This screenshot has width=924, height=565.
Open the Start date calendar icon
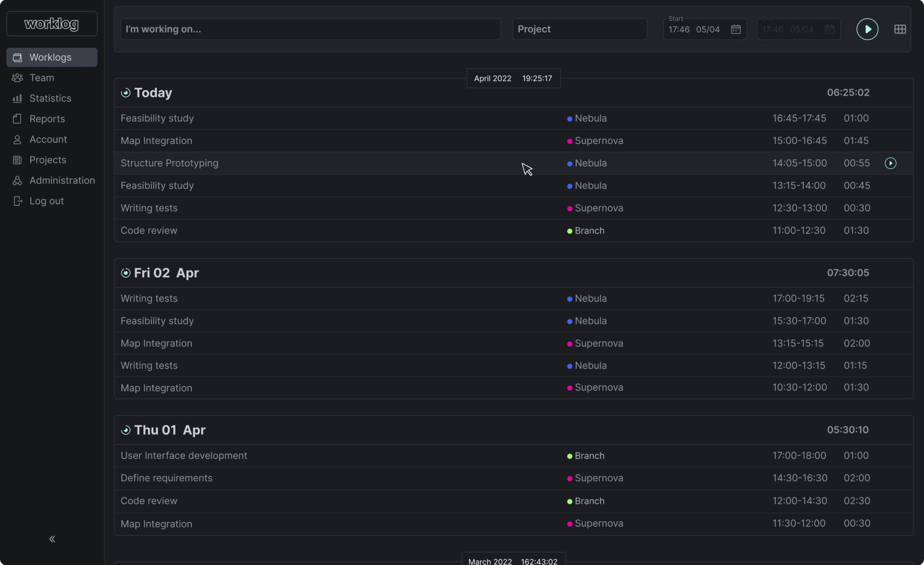(736, 29)
